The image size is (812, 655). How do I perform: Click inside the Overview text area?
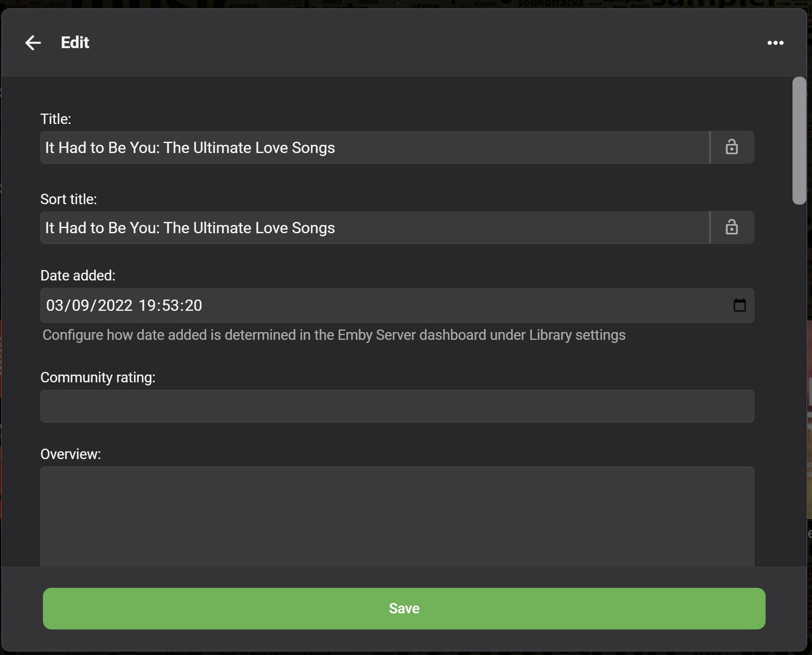397,516
